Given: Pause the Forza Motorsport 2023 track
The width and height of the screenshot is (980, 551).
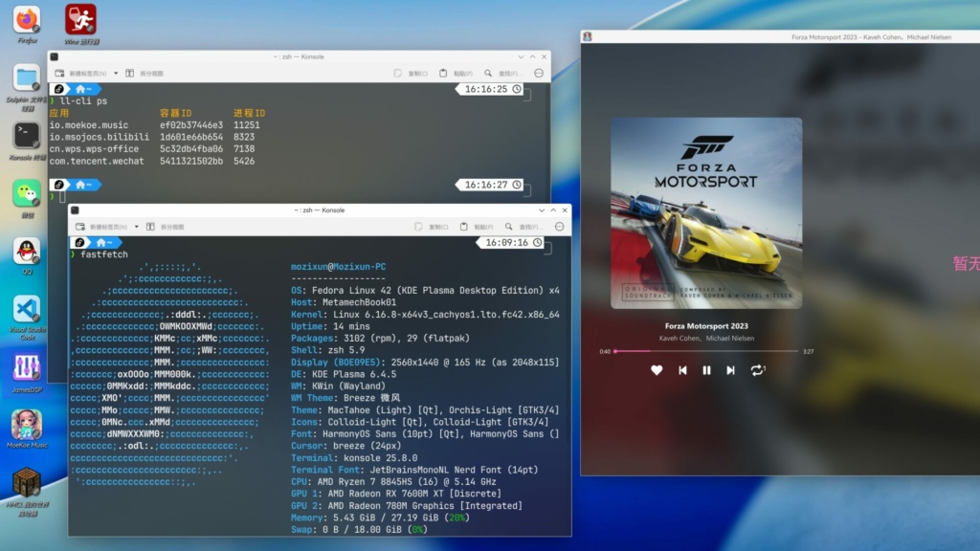Looking at the screenshot, I should click(x=706, y=370).
